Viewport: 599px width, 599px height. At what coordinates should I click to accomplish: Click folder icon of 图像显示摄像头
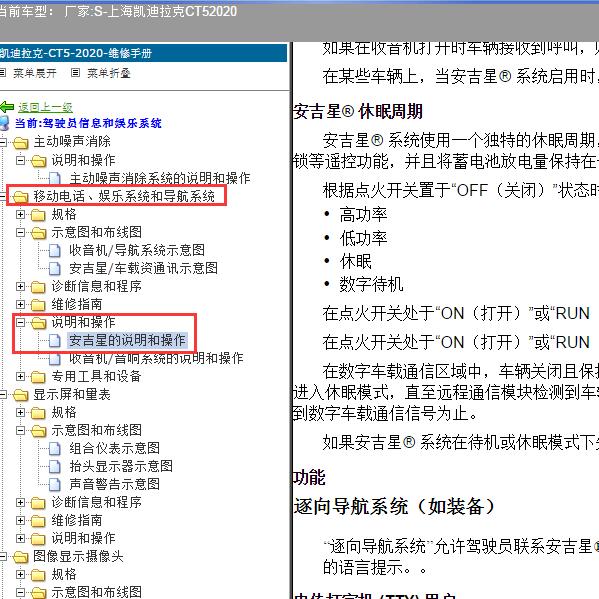click(21, 557)
